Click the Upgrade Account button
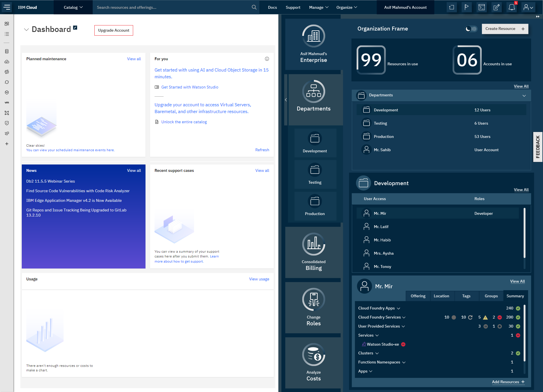Screen dimensions: 543x392 point(114,30)
